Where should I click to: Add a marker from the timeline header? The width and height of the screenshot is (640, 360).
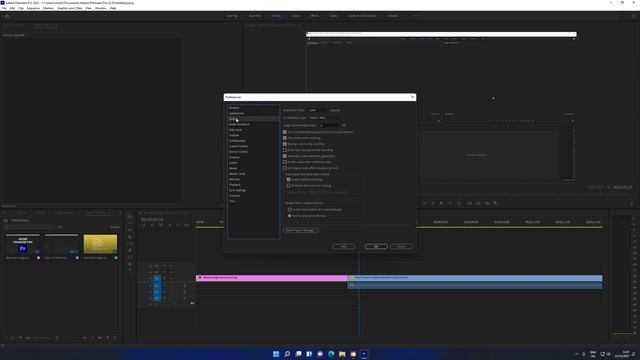(x=170, y=225)
